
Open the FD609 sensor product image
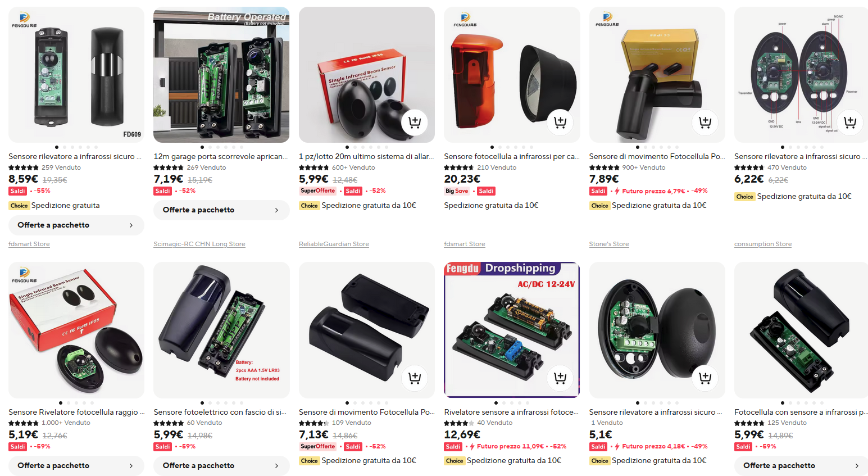point(76,75)
